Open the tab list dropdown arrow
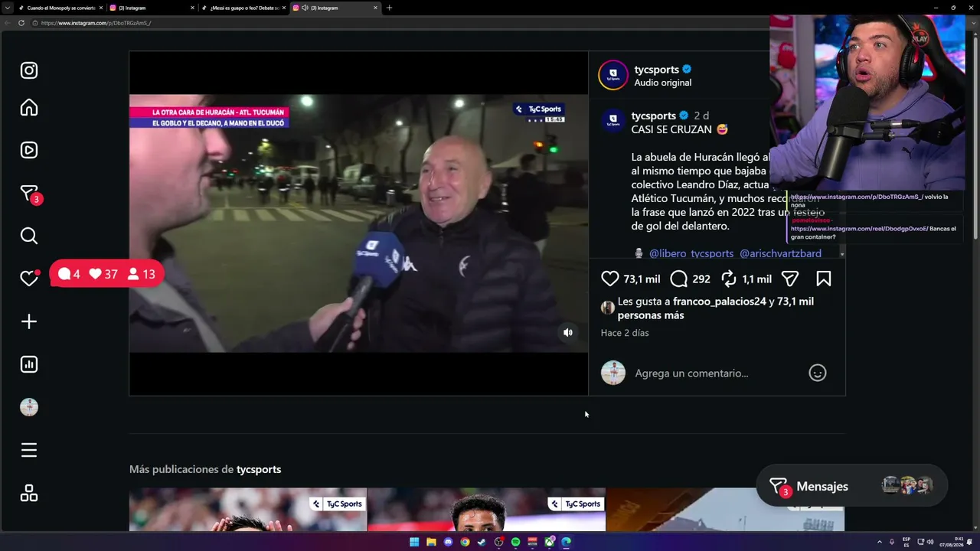The height and width of the screenshot is (551, 980). pos(7,8)
